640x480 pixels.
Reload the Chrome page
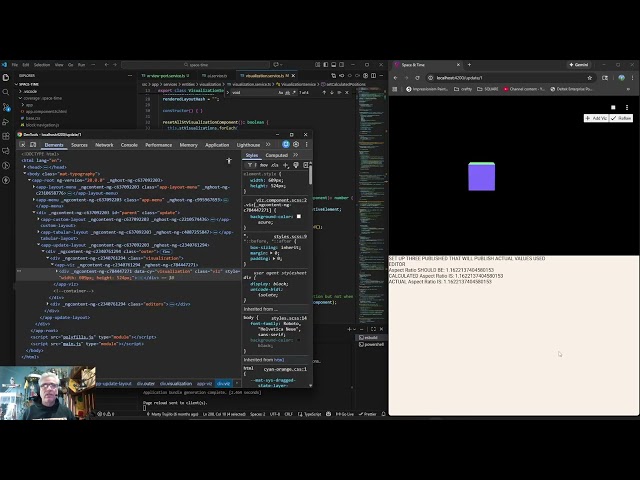click(x=417, y=78)
